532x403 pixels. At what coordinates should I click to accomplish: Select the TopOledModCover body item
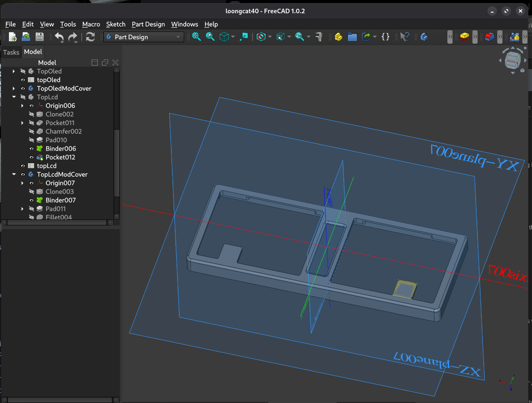(64, 88)
